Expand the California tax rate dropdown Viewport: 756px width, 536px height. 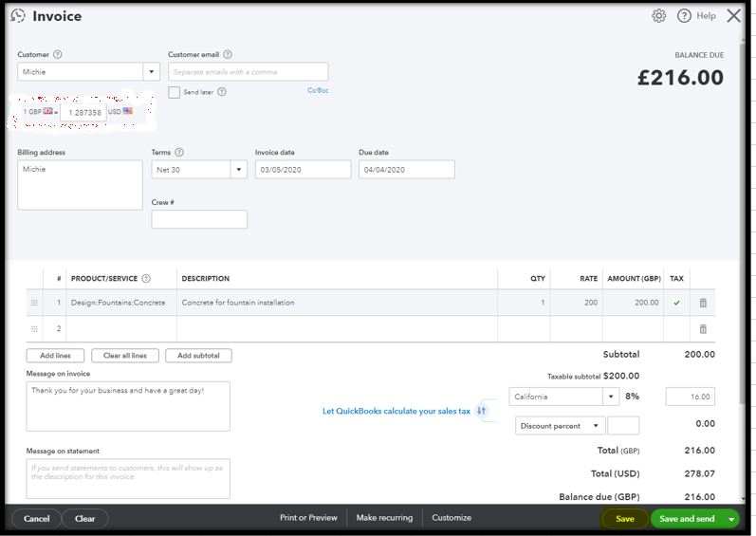[610, 397]
